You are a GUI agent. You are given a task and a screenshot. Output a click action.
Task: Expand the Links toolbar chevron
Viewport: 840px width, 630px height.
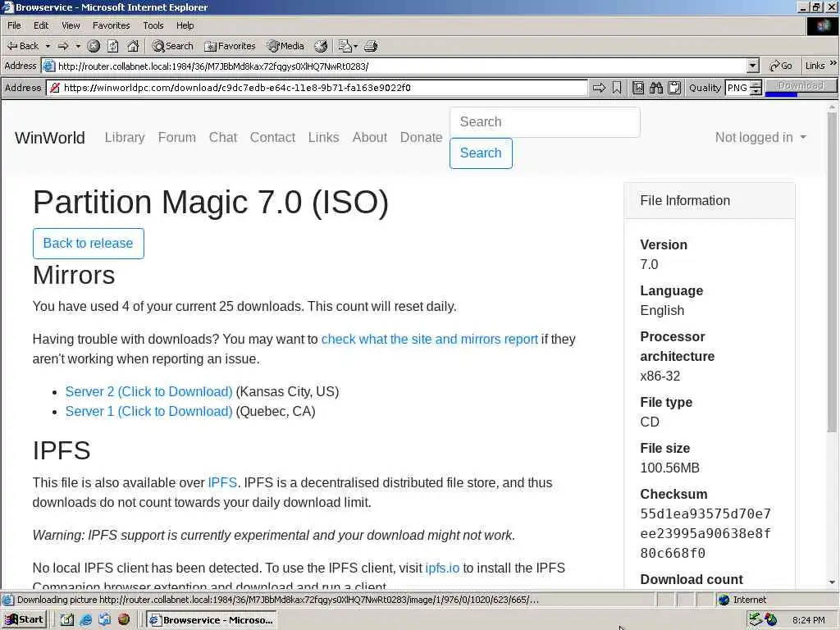pos(833,63)
